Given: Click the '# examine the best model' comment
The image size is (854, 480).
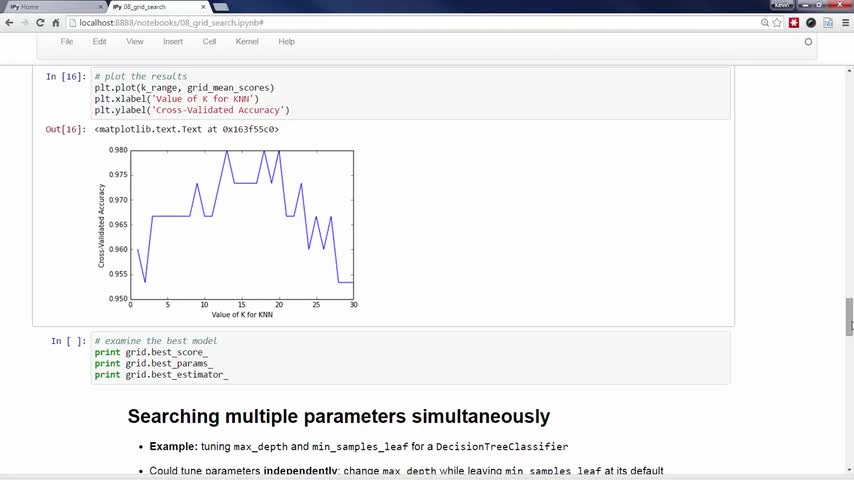Looking at the screenshot, I should (155, 341).
